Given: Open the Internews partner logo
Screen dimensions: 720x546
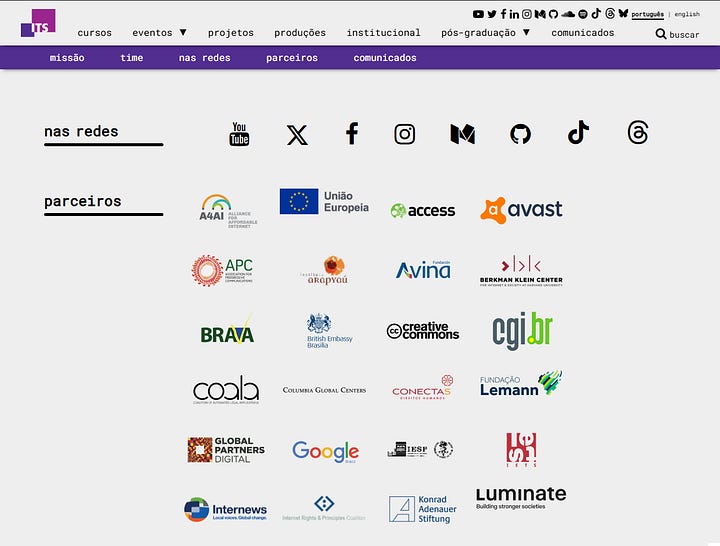Looking at the screenshot, I should coord(225,509).
